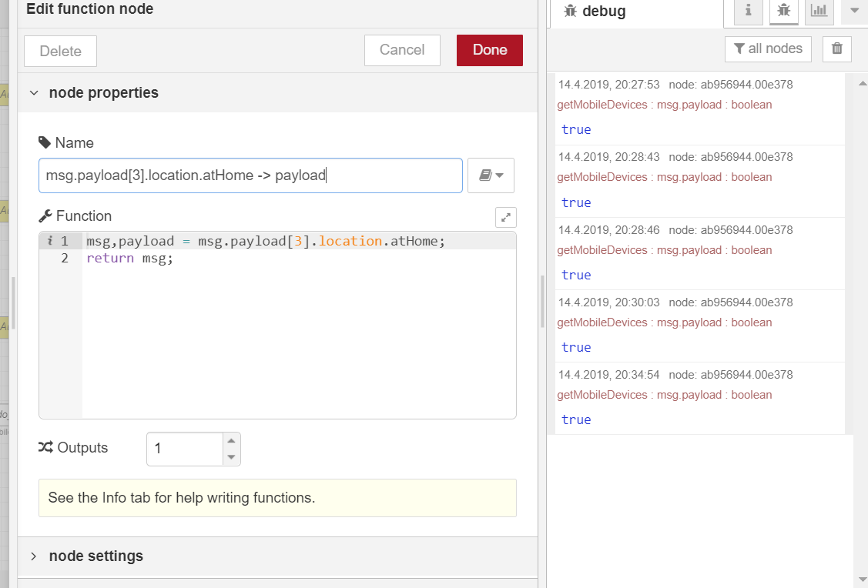Click the Done button
The width and height of the screenshot is (868, 588).
(489, 50)
